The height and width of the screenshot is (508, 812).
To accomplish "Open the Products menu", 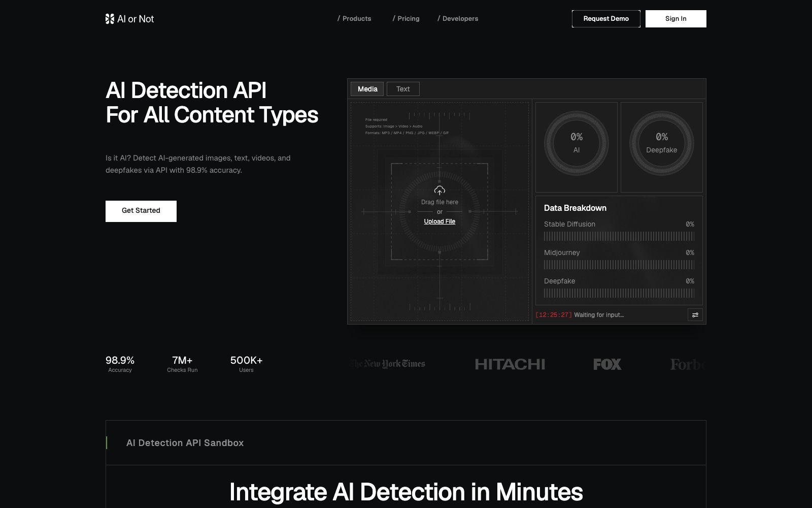I will (354, 19).
